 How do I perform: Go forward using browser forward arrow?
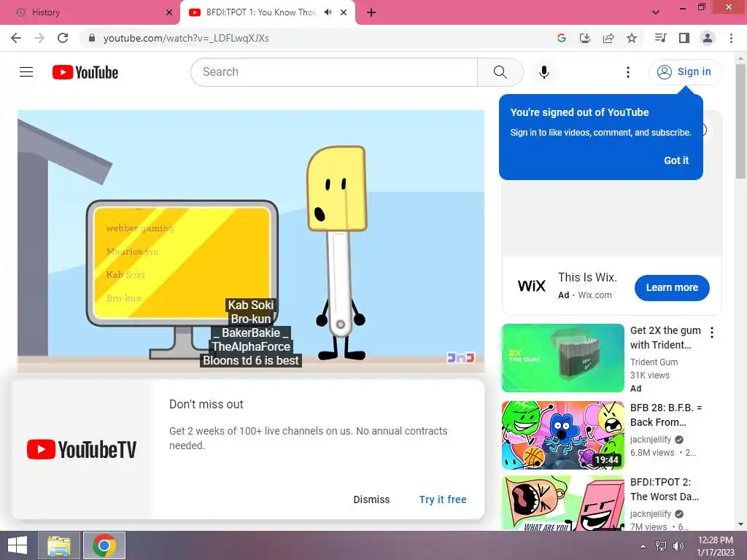[x=39, y=38]
